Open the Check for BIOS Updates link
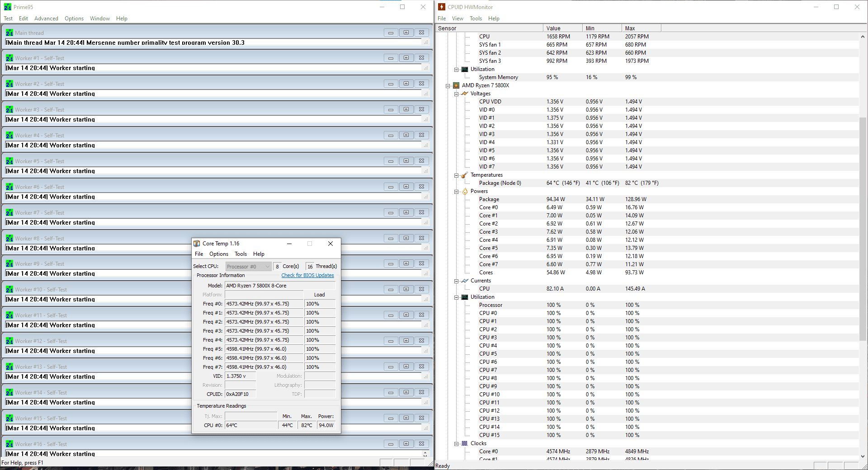 click(x=307, y=275)
